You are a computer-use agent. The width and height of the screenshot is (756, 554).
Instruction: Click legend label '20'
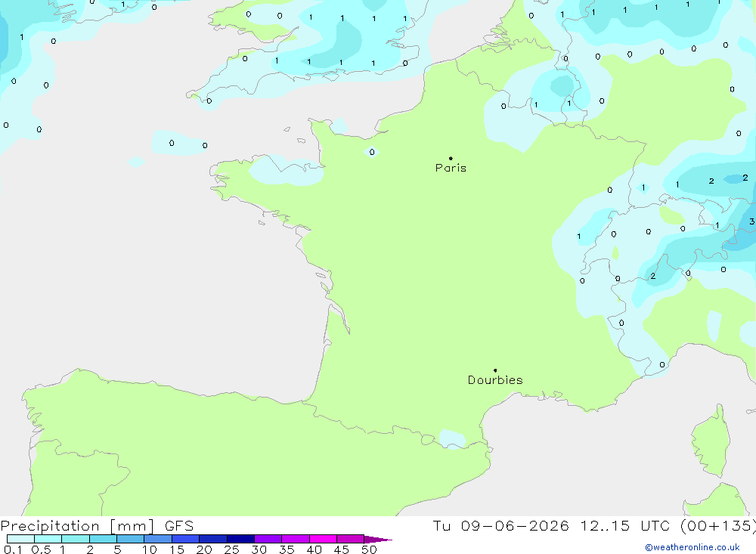[204, 549]
